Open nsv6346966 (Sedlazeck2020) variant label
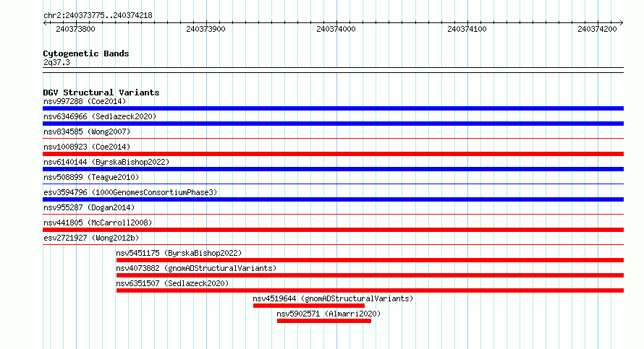 tap(100, 116)
